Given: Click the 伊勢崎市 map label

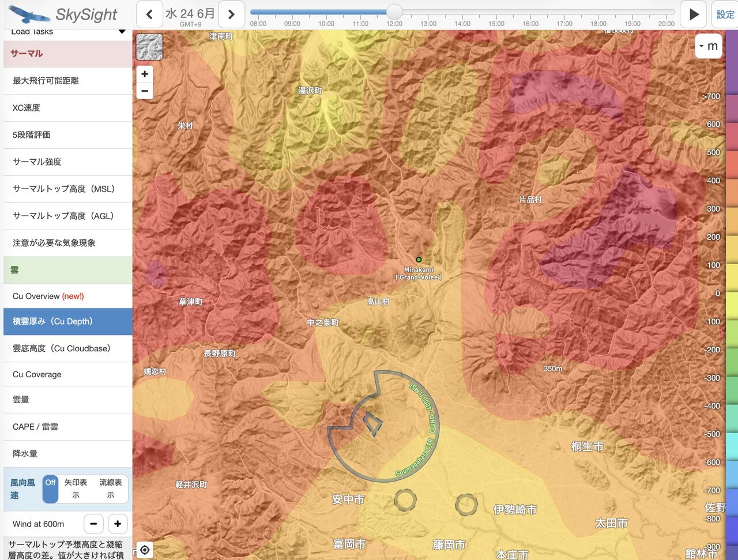Looking at the screenshot, I should 515,510.
